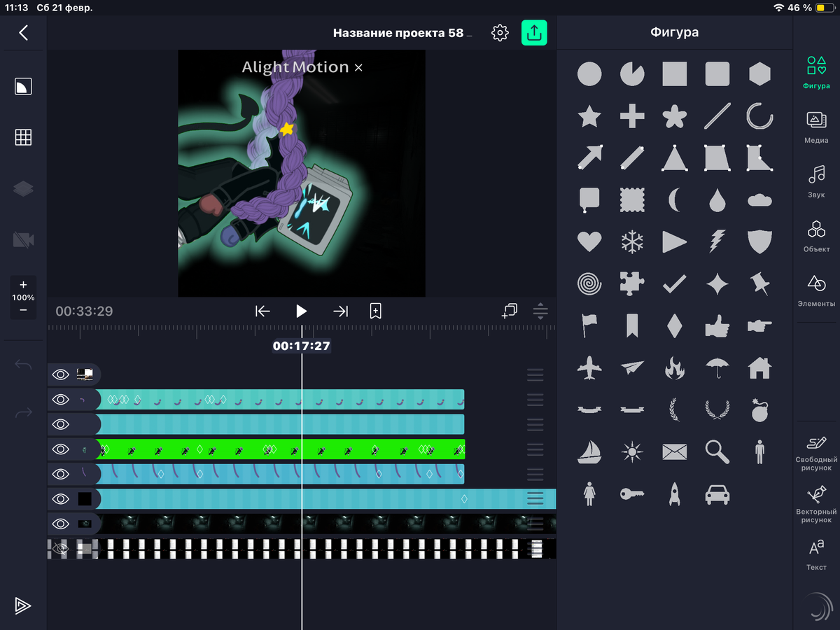Select the spiral shape
The image size is (840, 630).
589,283
